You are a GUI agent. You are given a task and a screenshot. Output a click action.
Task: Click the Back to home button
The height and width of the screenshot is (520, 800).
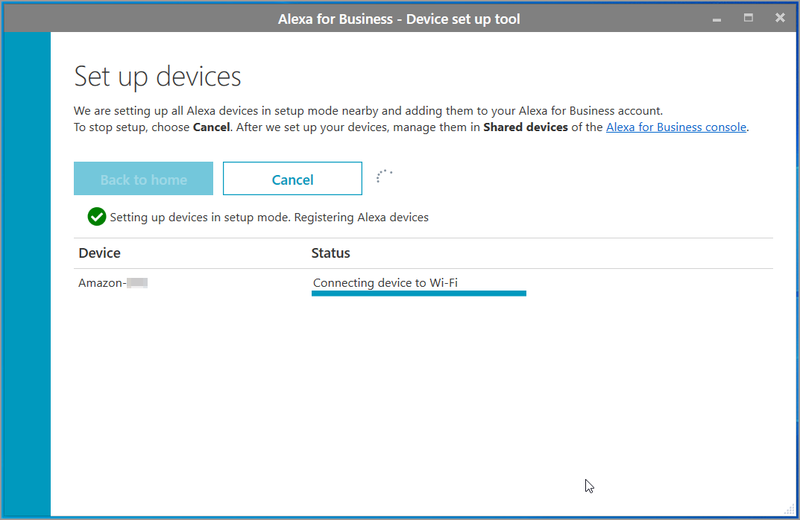(x=143, y=179)
